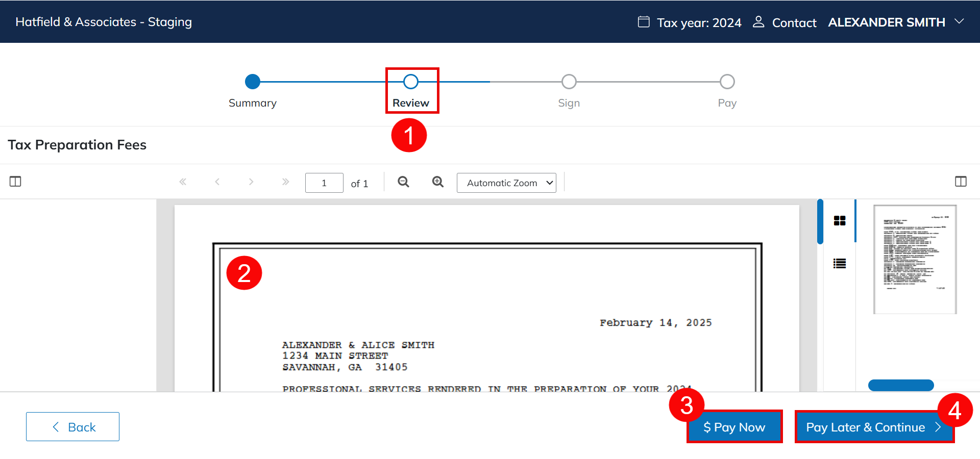The height and width of the screenshot is (459, 980).
Task: Open the Tax year 2024 selector
Action: (690, 22)
